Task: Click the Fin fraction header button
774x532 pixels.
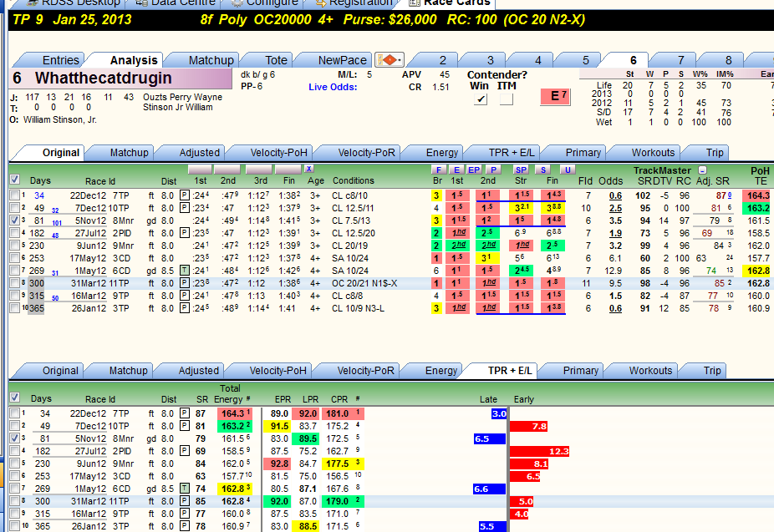Action: coord(288,170)
